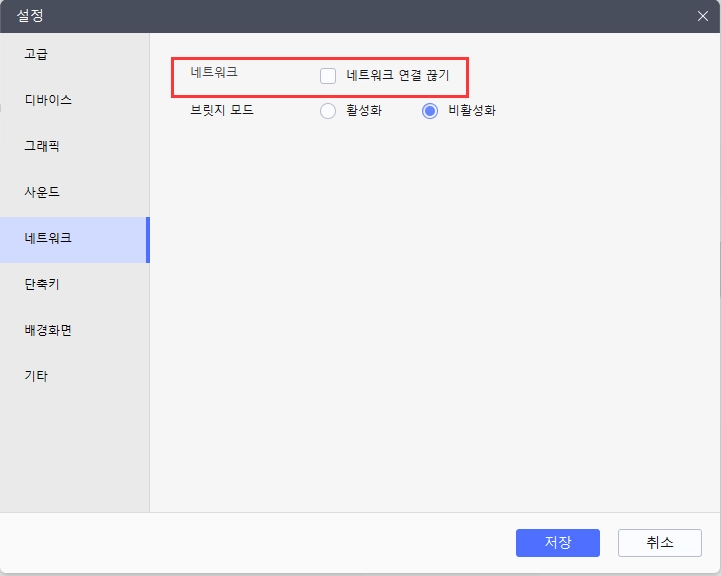Click the 저장 button
The width and height of the screenshot is (721, 576).
click(558, 542)
